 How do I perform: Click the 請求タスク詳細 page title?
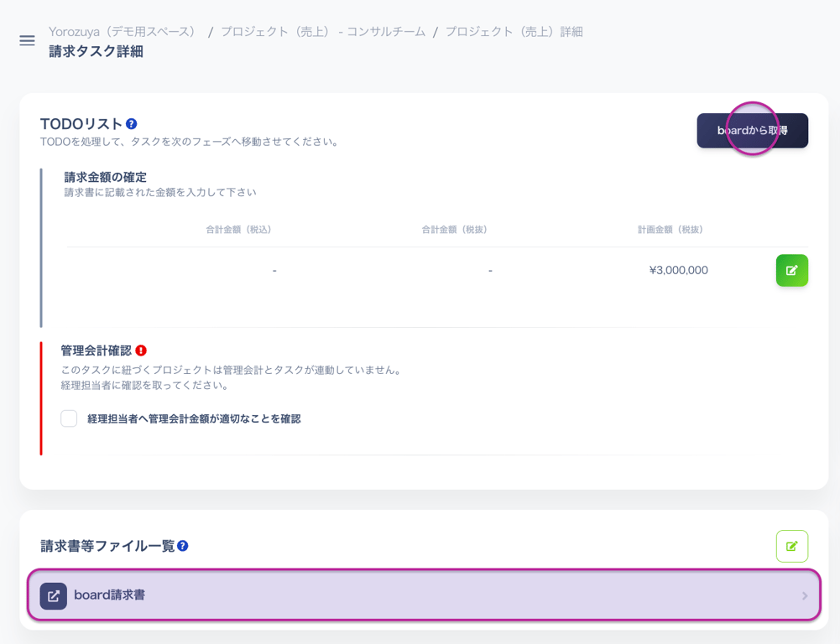coord(96,51)
